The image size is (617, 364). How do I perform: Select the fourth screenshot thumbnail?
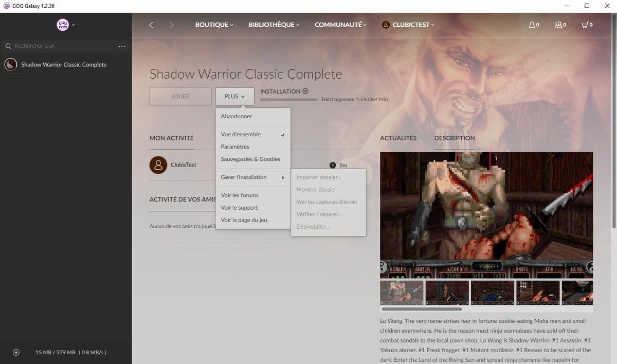(538, 293)
